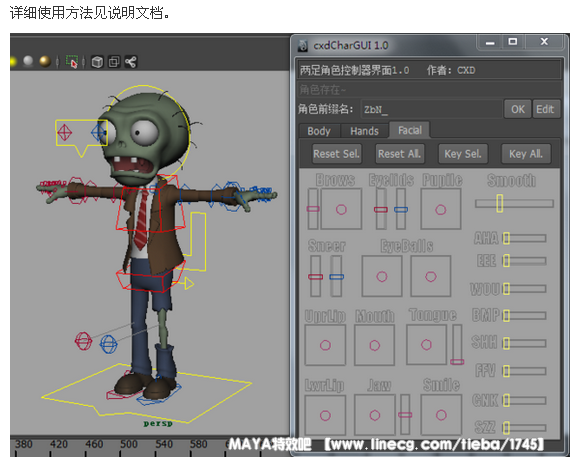
Task: Click the Reset All. button
Action: point(399,154)
